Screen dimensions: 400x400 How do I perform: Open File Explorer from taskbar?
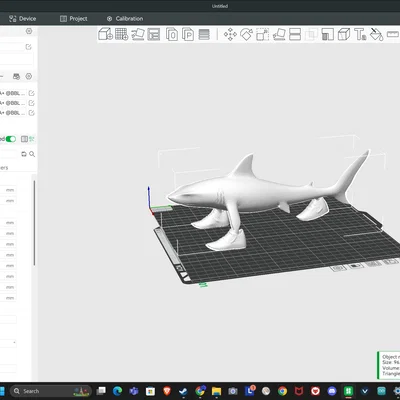pos(216,391)
